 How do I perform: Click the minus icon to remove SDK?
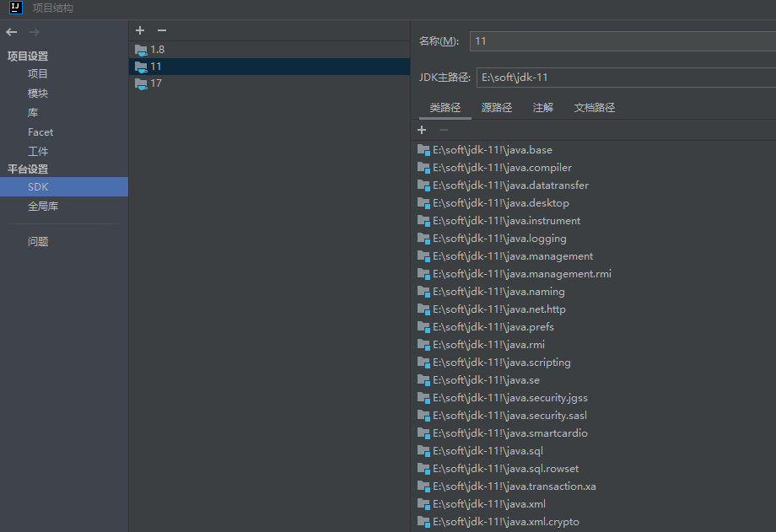point(162,30)
